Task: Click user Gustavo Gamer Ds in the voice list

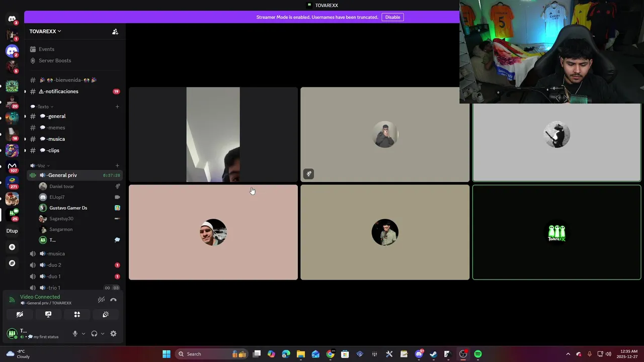Action: click(79, 208)
